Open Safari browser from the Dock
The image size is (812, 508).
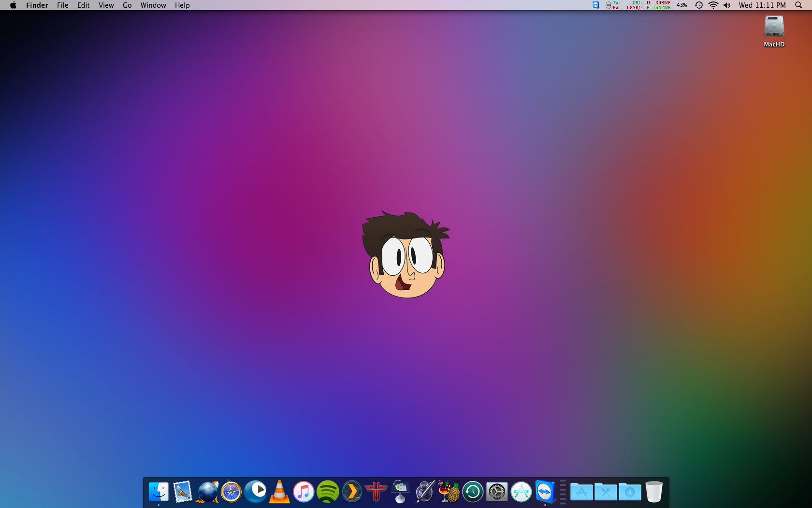(231, 492)
